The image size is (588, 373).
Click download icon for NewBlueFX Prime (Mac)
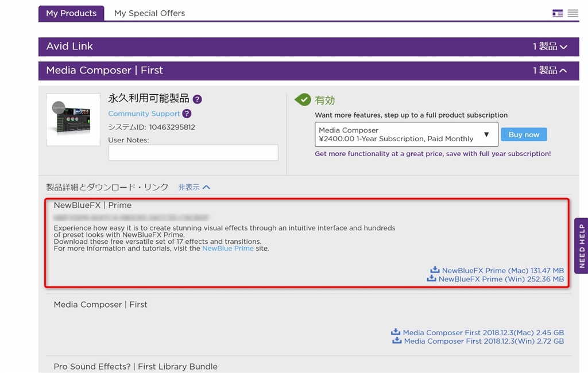click(x=435, y=270)
